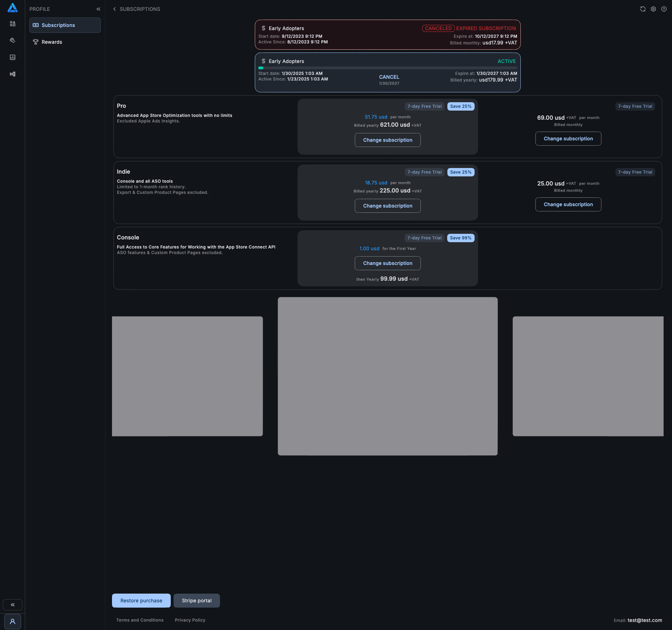Image resolution: width=672 pixels, height=630 pixels.
Task: Click the Restore purchase button
Action: 141,601
